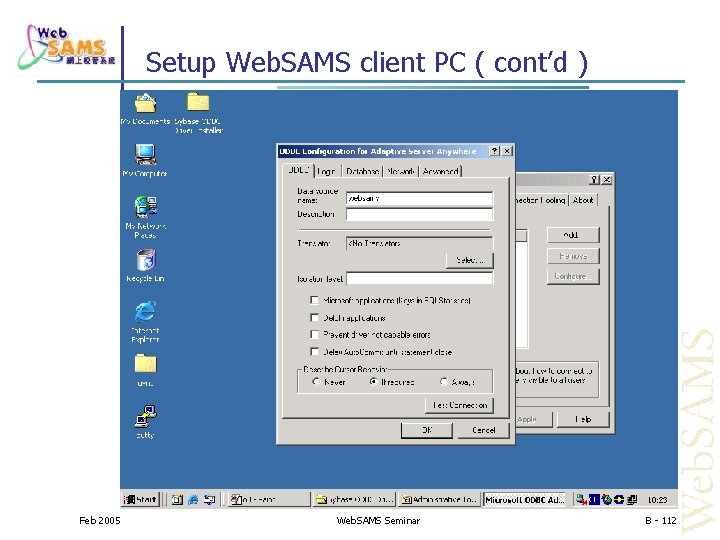The height and width of the screenshot is (540, 720).
Task: Click the taskbar clock showing 10:23
Action: click(x=658, y=500)
